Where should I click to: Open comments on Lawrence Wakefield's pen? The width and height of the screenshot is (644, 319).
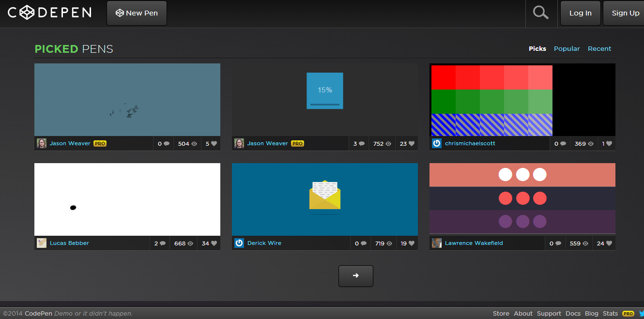tap(555, 243)
